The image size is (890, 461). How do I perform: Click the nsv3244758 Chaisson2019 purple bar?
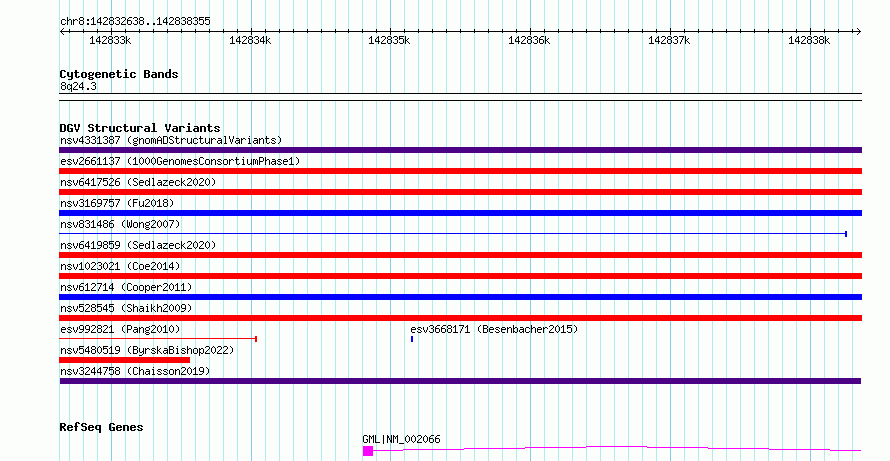(x=460, y=381)
